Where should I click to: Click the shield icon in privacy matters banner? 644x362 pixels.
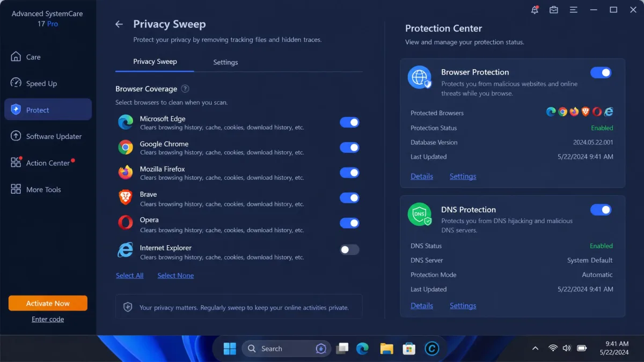[128, 307]
